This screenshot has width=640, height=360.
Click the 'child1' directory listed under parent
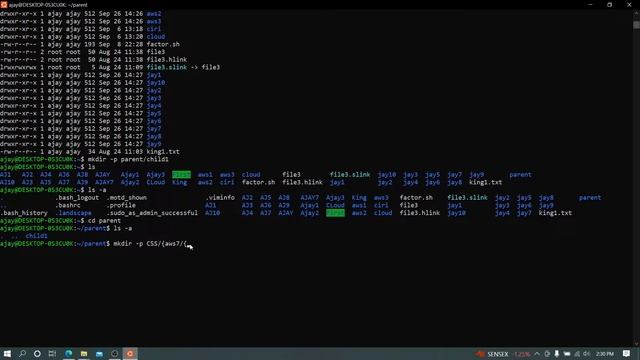tap(36, 236)
